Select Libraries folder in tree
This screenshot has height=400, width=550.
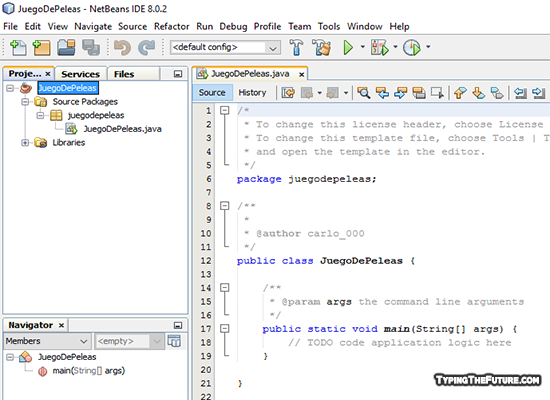[x=68, y=142]
